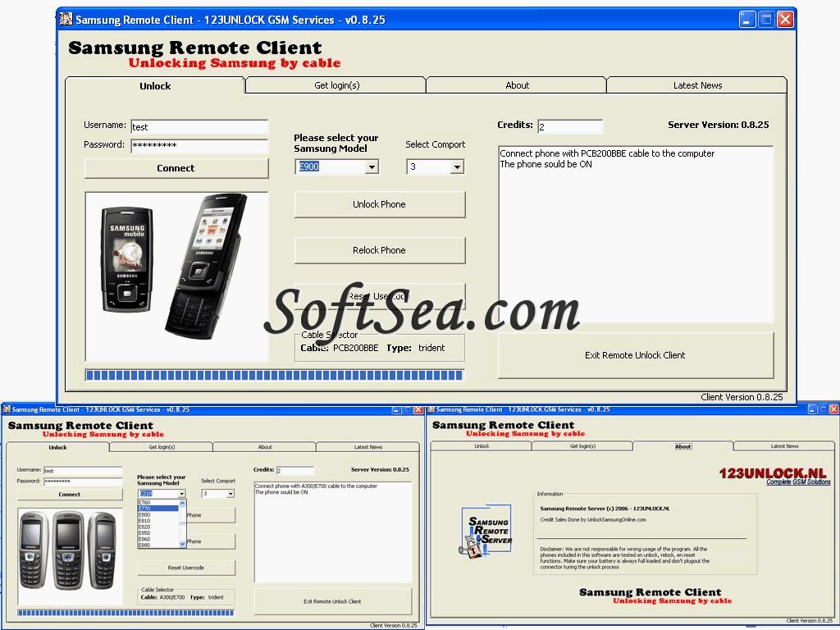
Task: Click Exit Remote Unlock Client in top window
Action: (636, 355)
